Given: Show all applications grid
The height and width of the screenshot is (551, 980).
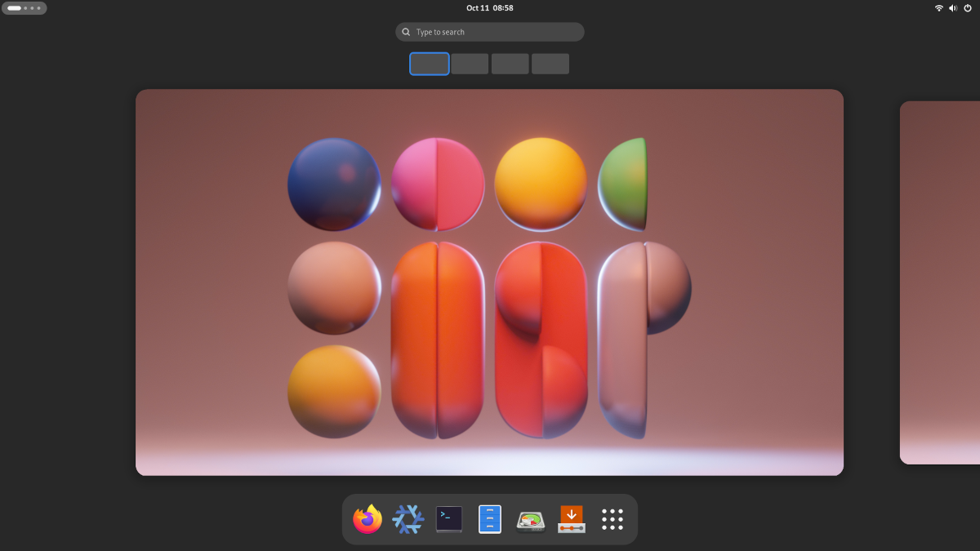Looking at the screenshot, I should tap(612, 519).
